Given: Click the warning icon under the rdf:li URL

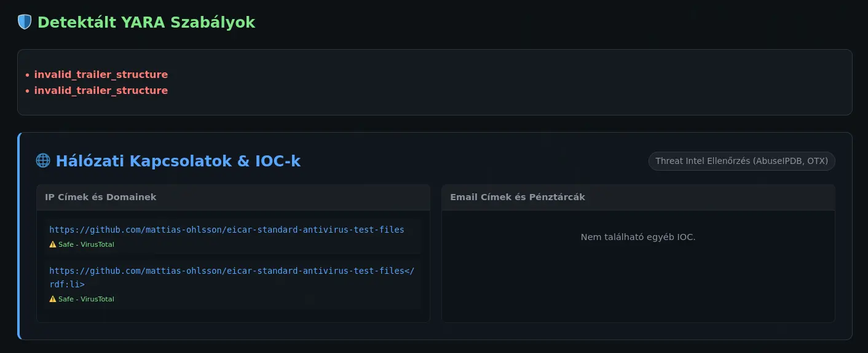Looking at the screenshot, I should 52,299.
